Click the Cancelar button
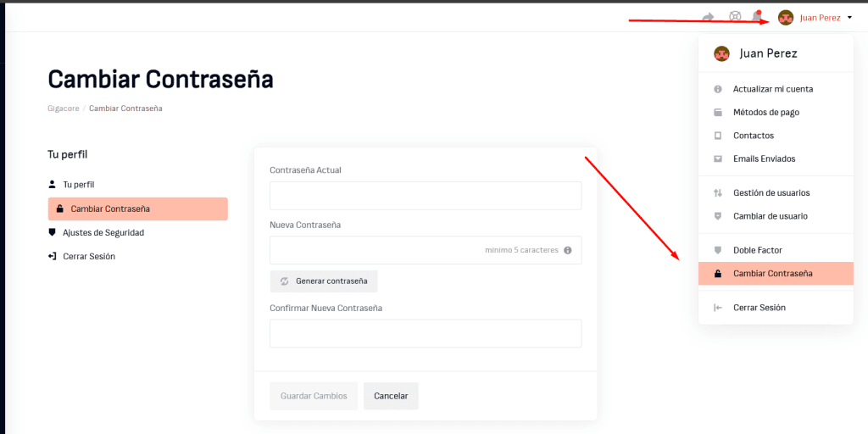The image size is (868, 434). click(391, 396)
